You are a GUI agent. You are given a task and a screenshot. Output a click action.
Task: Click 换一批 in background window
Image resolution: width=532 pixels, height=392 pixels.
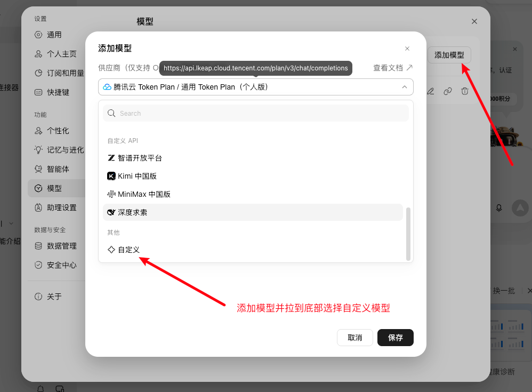pyautogui.click(x=504, y=291)
